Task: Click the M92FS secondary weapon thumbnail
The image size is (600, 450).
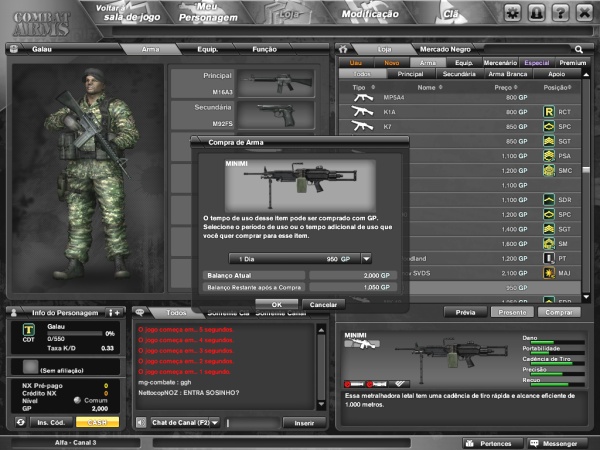Action: pos(276,115)
